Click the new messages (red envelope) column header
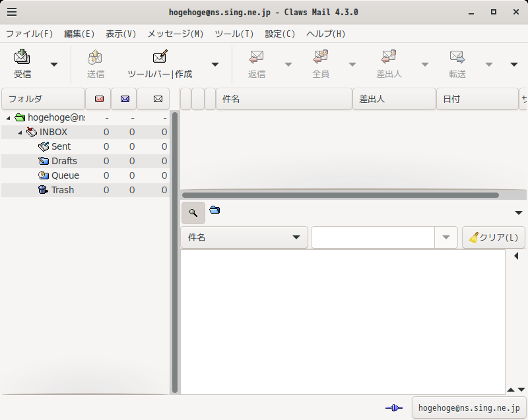The width and height of the screenshot is (528, 420). click(x=98, y=99)
